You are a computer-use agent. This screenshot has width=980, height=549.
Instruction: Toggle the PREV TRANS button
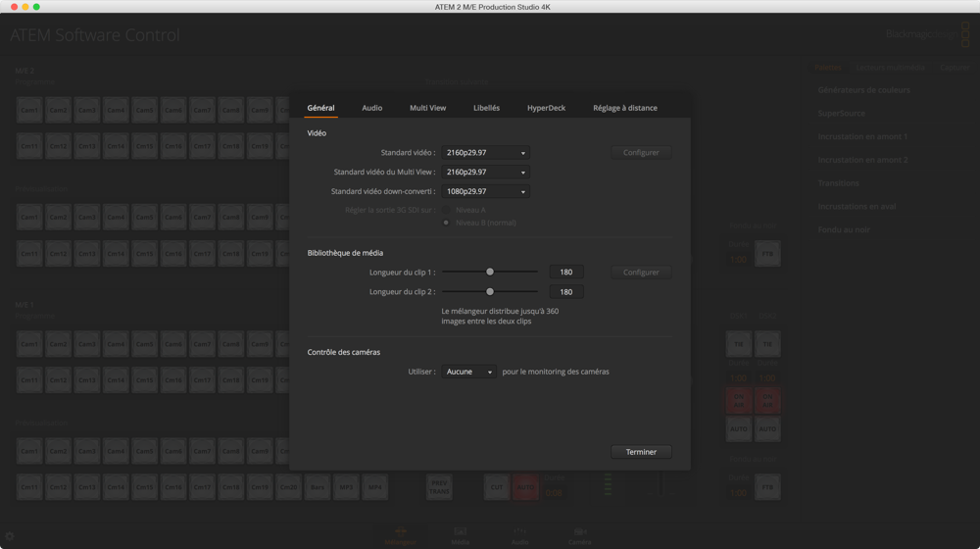tap(439, 487)
